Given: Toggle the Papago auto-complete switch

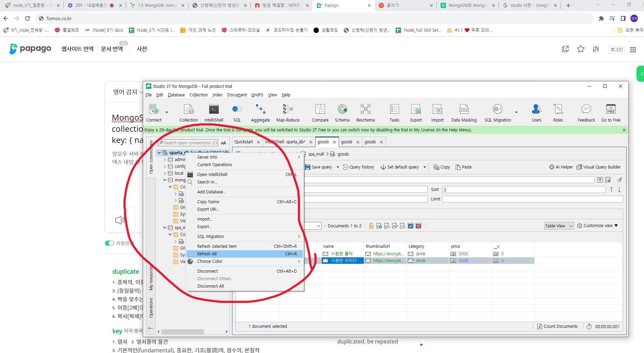Looking at the screenshot, I should 109,243.
